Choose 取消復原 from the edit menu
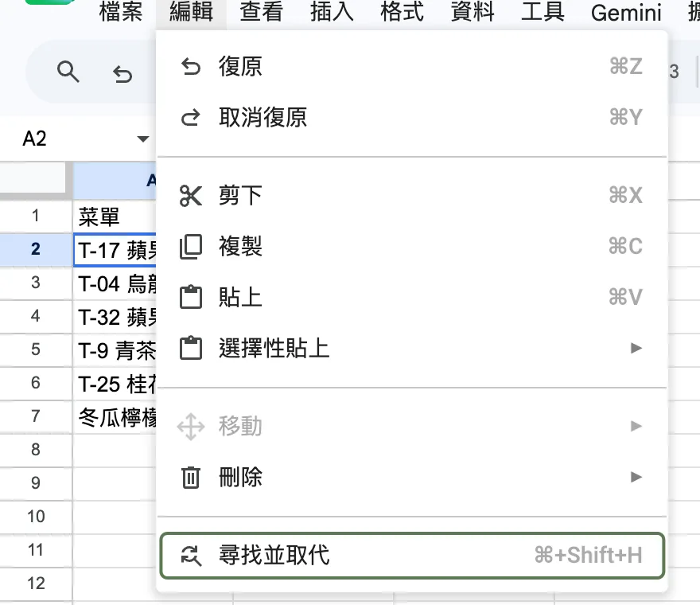Image resolution: width=700 pixels, height=605 pixels. click(412, 118)
